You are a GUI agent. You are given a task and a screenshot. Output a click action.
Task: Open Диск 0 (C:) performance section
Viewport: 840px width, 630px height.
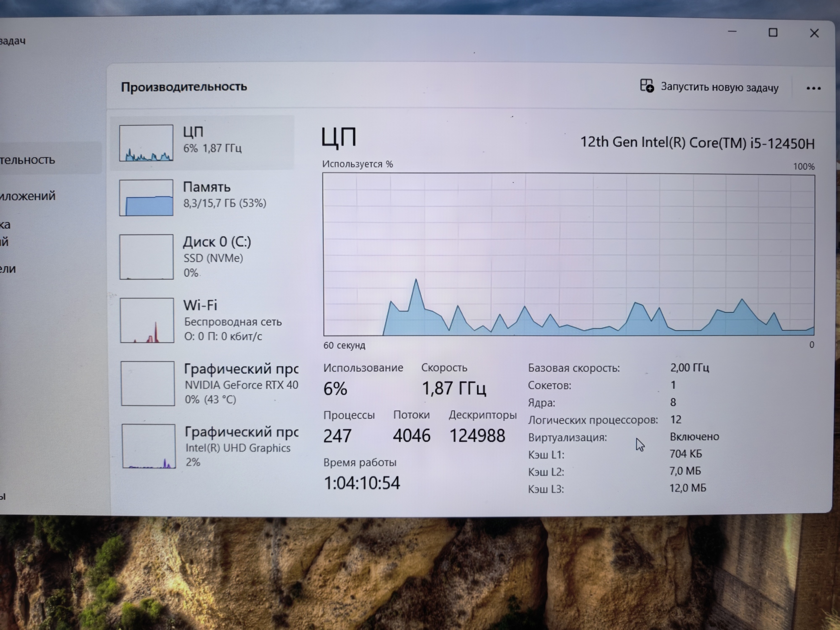[202, 257]
